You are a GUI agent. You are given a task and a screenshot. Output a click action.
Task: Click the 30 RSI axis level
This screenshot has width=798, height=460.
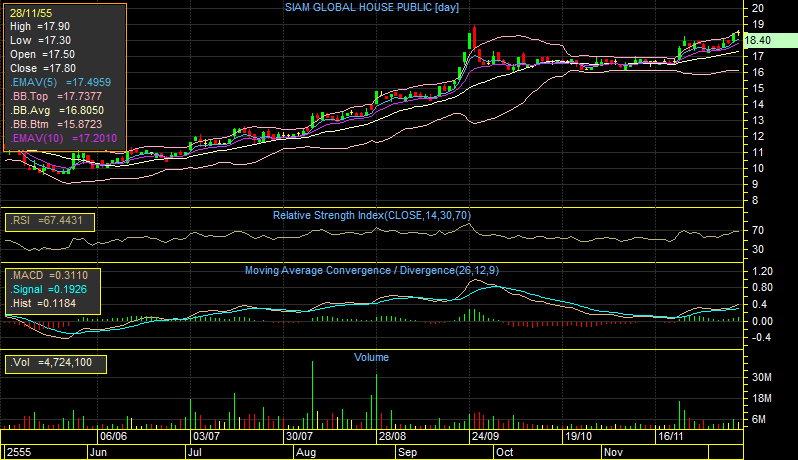[758, 249]
